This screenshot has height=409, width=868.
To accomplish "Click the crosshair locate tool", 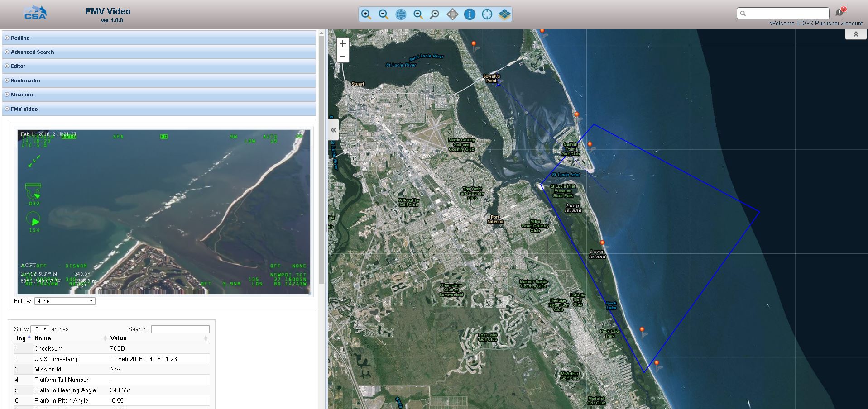I will [x=487, y=14].
